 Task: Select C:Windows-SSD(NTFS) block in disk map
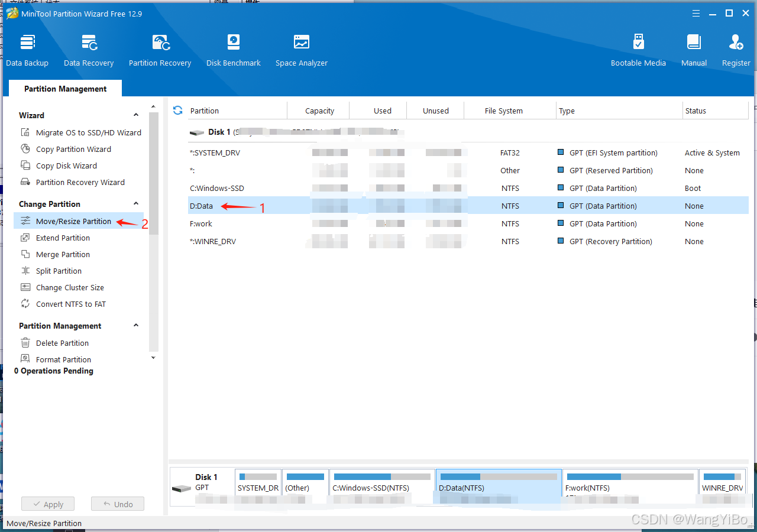pyautogui.click(x=382, y=487)
